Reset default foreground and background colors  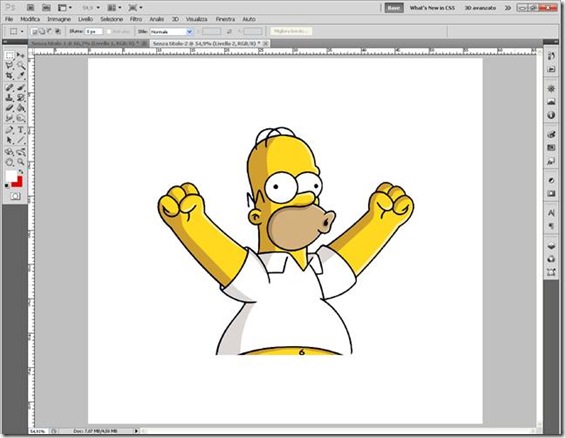pyautogui.click(x=7, y=186)
